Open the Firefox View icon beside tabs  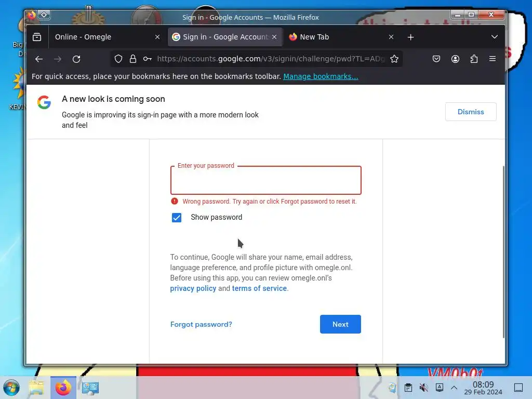37,37
